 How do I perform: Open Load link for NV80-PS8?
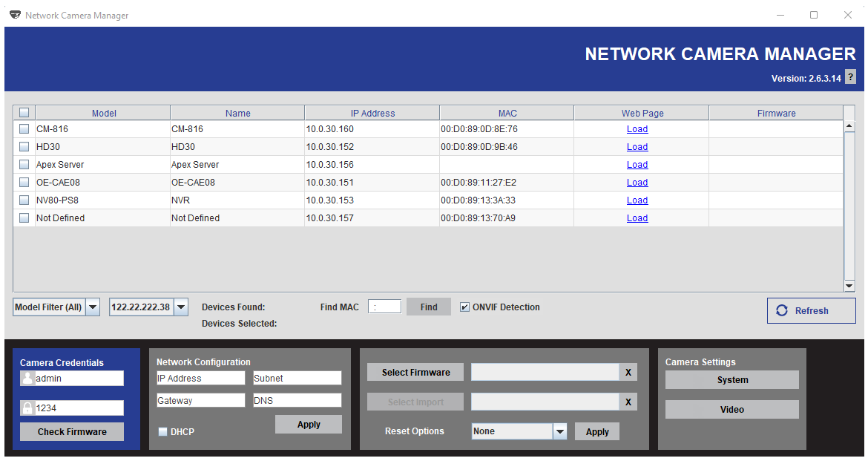(x=637, y=200)
